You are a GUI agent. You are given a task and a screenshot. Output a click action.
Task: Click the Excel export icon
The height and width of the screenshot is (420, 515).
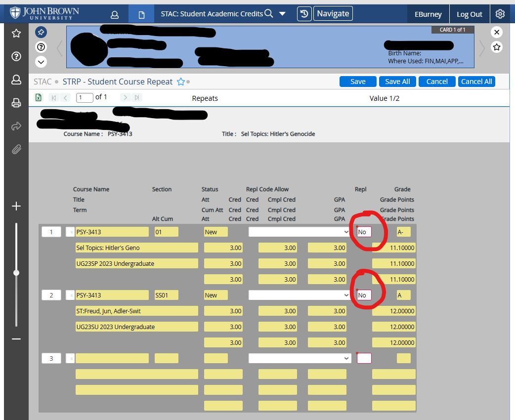click(39, 97)
